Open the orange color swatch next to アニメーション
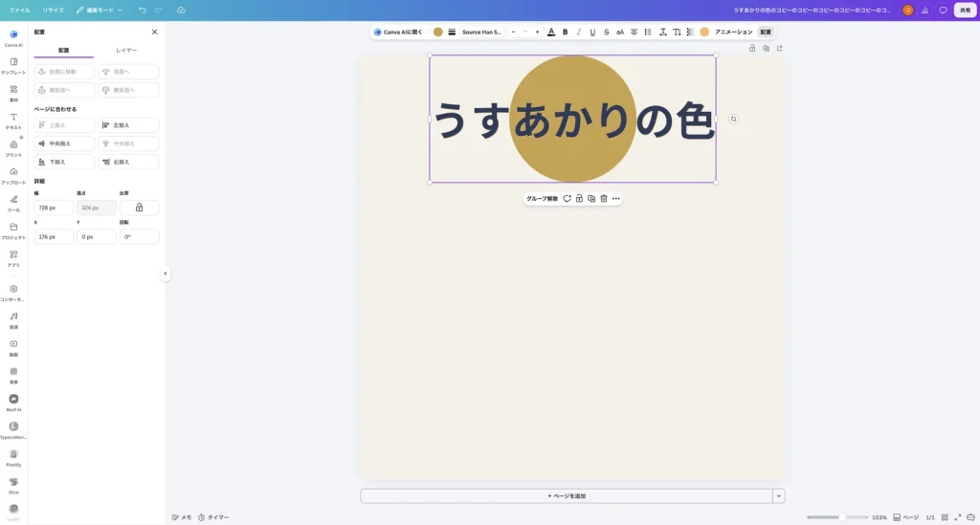 point(704,32)
